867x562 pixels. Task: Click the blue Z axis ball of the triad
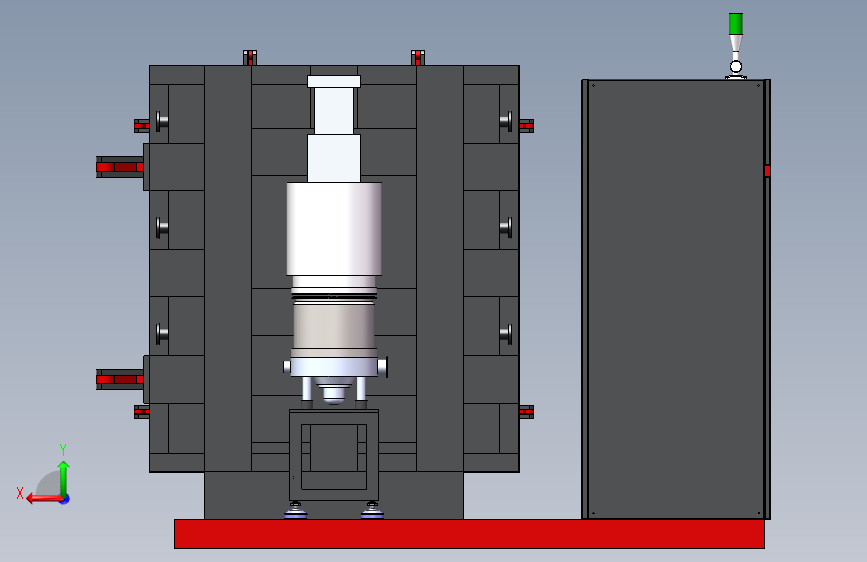[x=65, y=499]
